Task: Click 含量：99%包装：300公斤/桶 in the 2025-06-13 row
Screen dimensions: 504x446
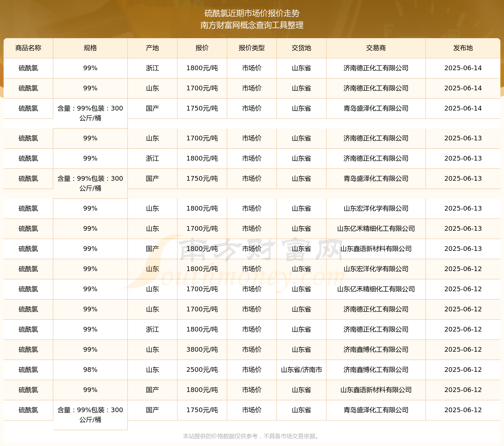Action: (90, 183)
